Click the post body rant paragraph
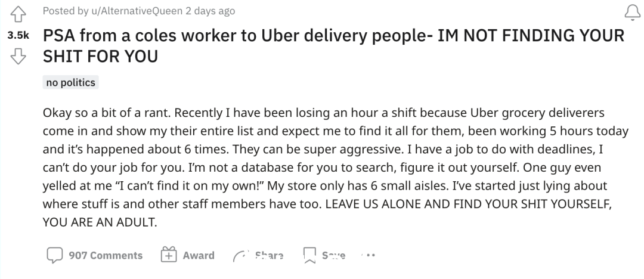 336,168
